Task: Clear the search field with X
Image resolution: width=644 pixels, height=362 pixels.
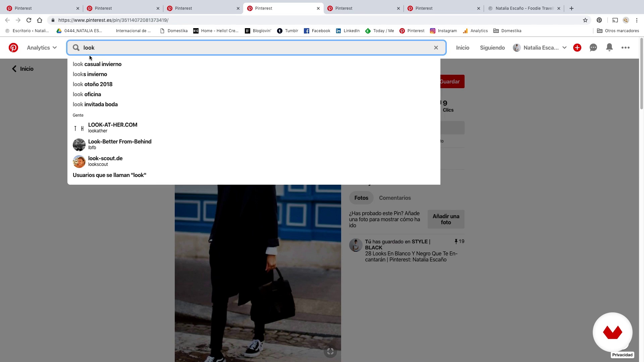Action: click(x=436, y=48)
